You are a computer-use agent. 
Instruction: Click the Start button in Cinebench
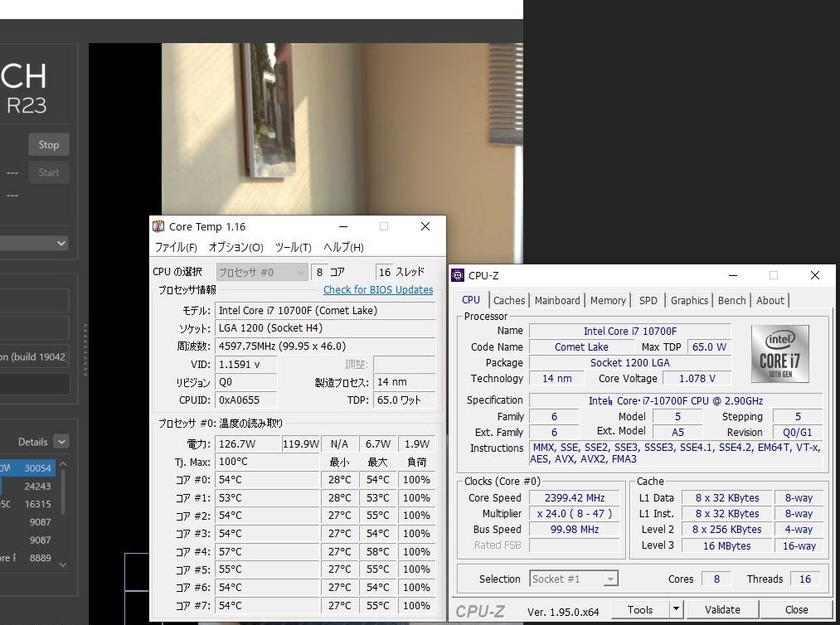coord(49,172)
